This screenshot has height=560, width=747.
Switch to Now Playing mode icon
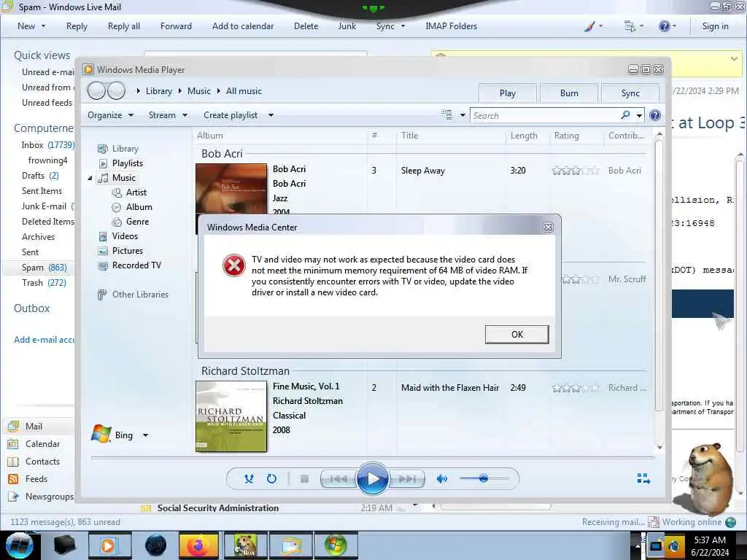click(643, 478)
